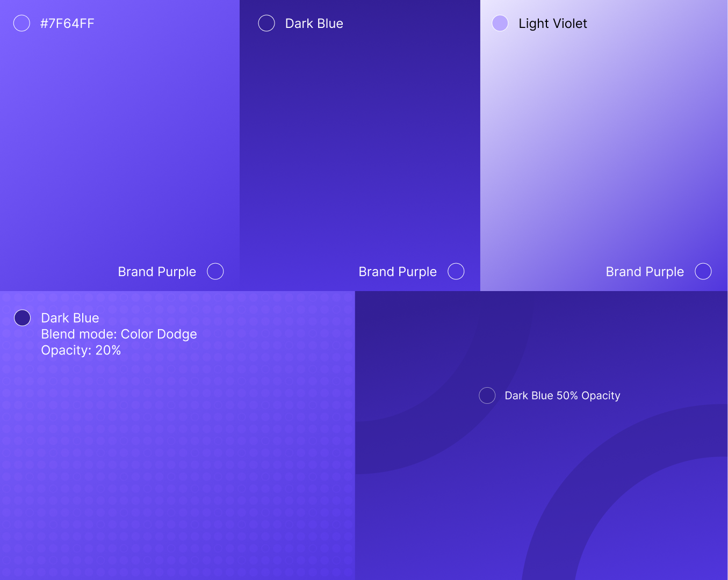Screen dimensions: 728x580
Task: Click the Brand Purple circle in the Light Violet panel
Action: tap(703, 271)
